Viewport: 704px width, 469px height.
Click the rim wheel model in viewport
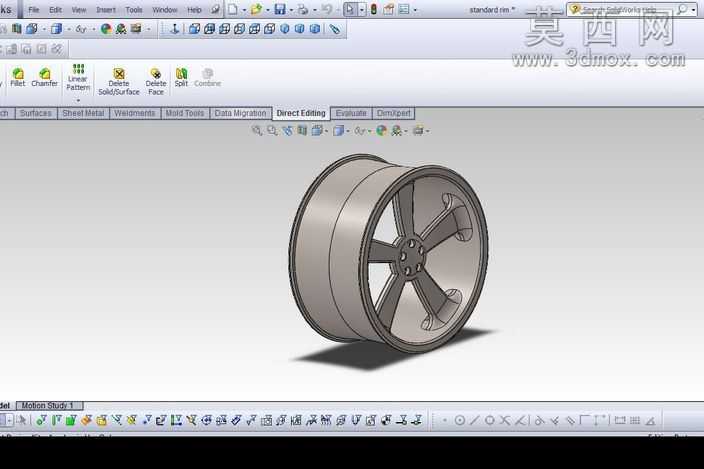[389, 254]
